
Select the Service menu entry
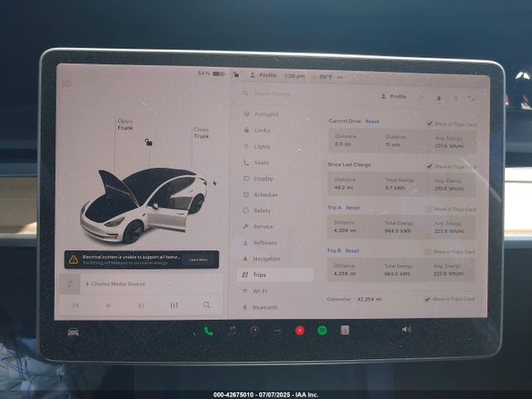point(258,227)
